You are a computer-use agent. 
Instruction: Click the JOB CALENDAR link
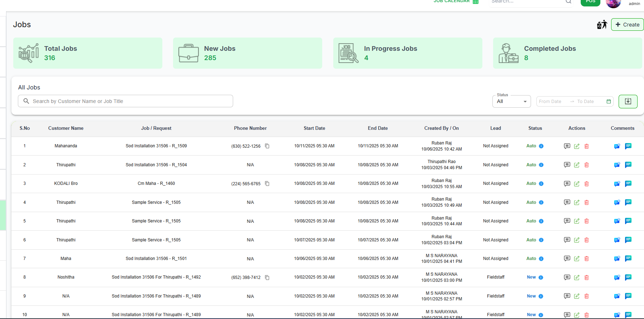(452, 1)
